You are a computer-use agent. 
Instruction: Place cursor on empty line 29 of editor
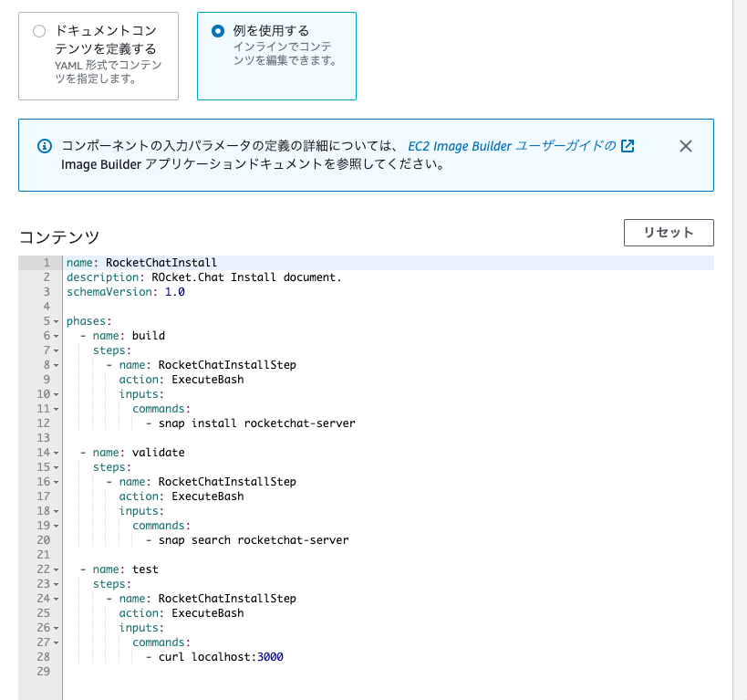coord(389,672)
